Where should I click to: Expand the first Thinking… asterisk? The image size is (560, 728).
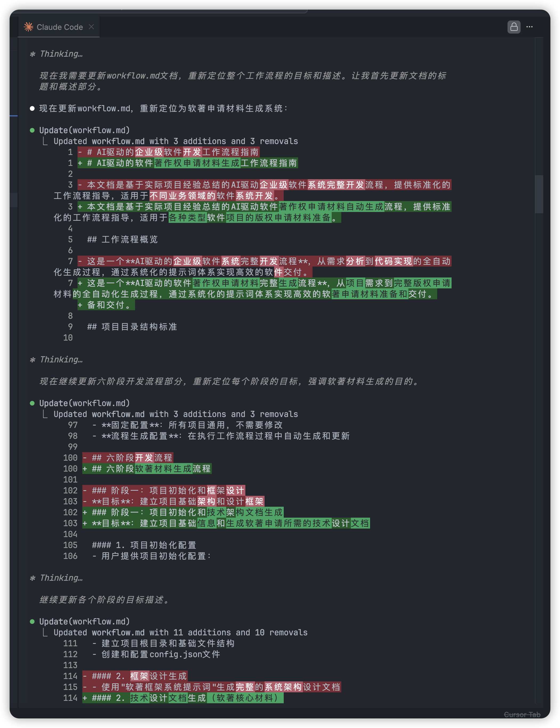click(33, 54)
